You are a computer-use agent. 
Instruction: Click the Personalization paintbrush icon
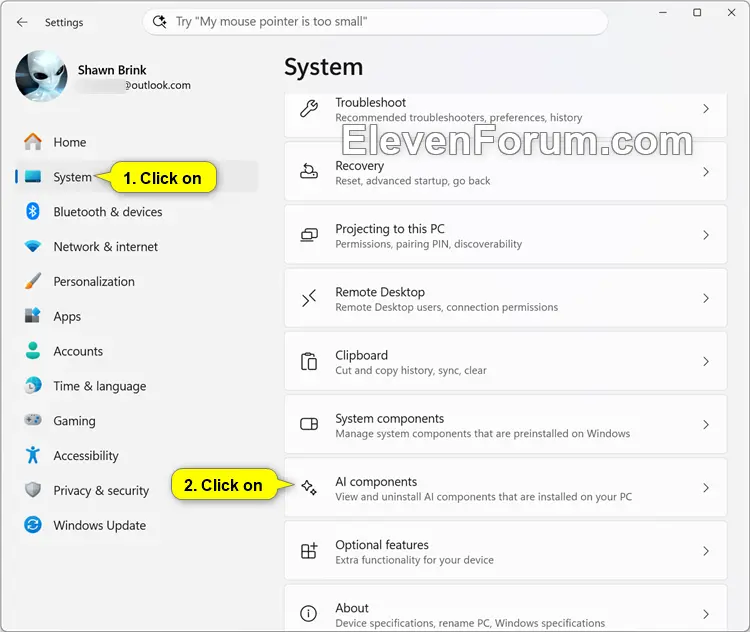(33, 281)
